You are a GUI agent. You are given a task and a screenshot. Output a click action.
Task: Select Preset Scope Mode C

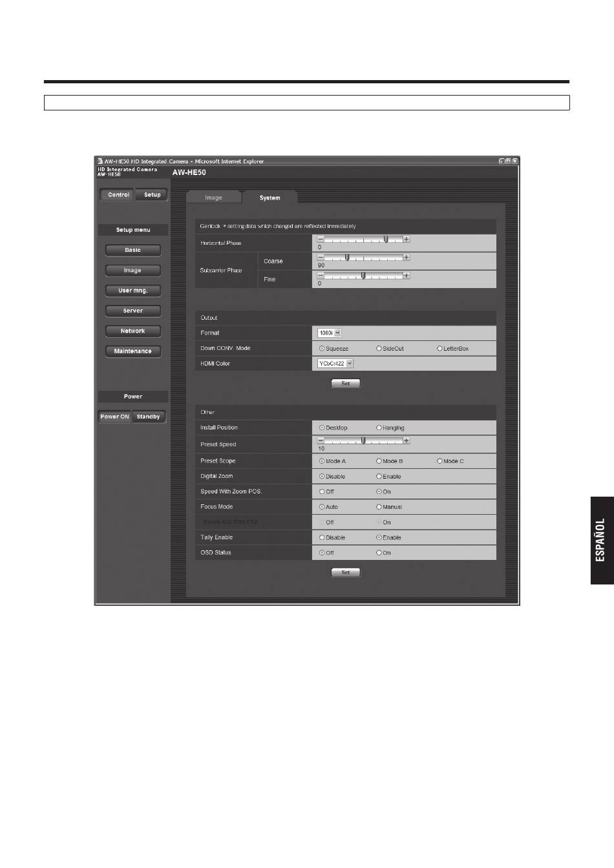coord(439,461)
